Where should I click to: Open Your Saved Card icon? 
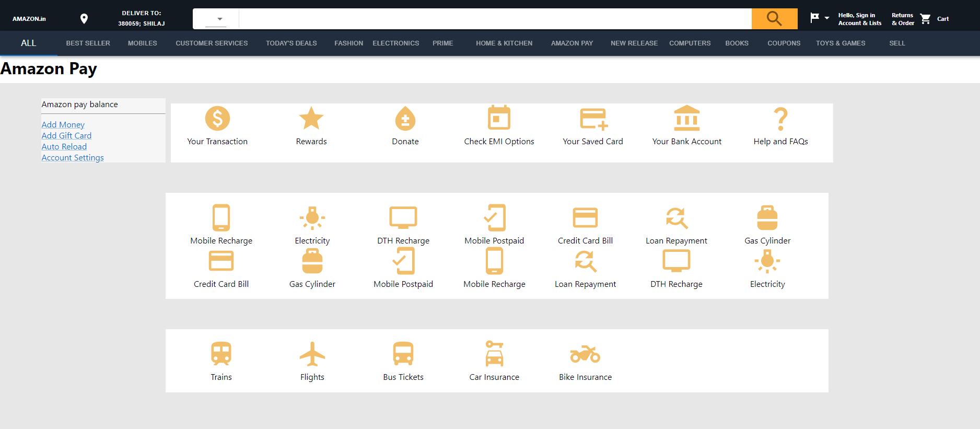tap(593, 119)
